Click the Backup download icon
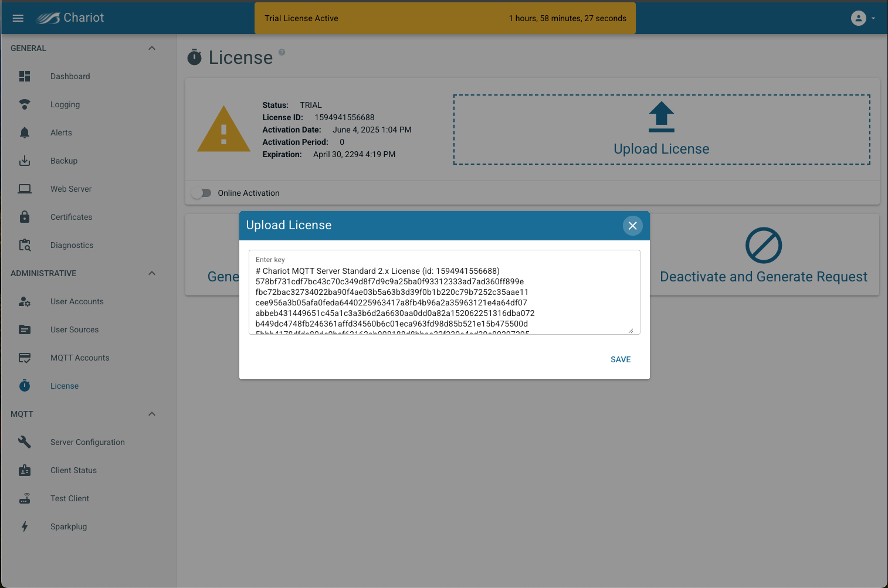This screenshot has width=888, height=588. pos(25,161)
